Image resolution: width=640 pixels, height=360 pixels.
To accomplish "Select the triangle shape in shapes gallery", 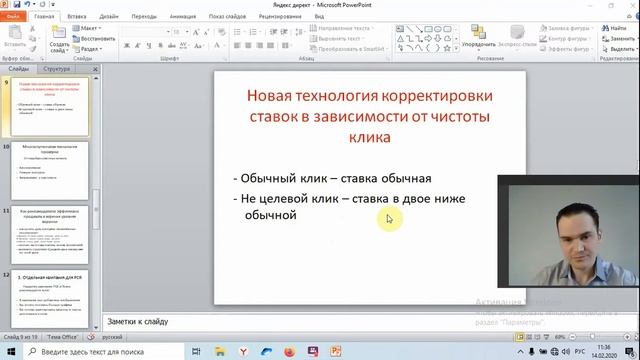I will click(x=400, y=38).
